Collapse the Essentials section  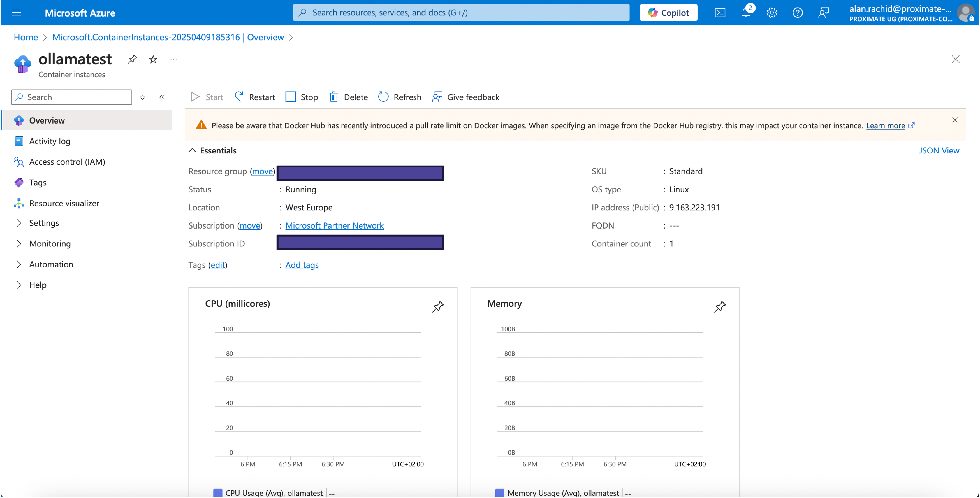[192, 150]
